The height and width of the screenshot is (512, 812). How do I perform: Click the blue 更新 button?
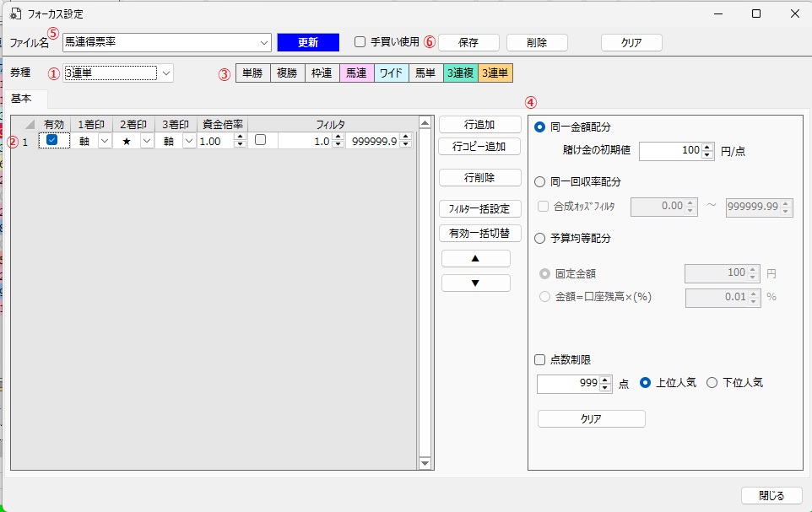pos(307,42)
